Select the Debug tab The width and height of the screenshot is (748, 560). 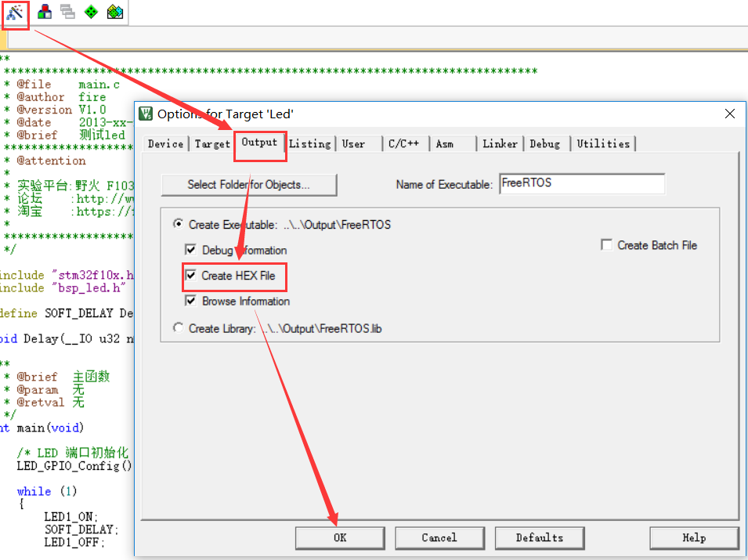[545, 144]
